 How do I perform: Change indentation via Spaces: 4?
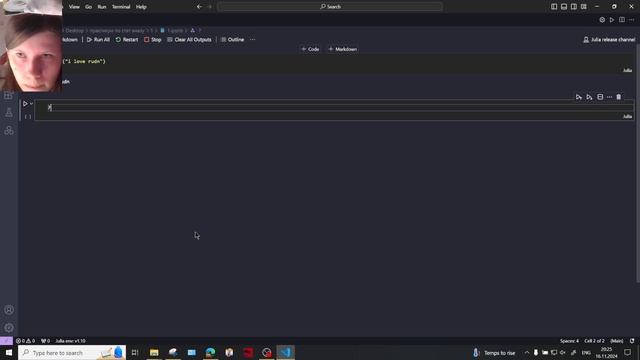click(569, 341)
